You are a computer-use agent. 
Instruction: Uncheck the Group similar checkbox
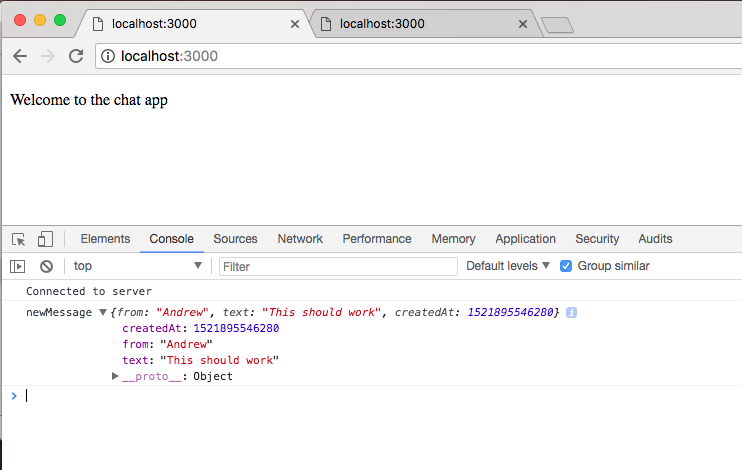click(566, 266)
